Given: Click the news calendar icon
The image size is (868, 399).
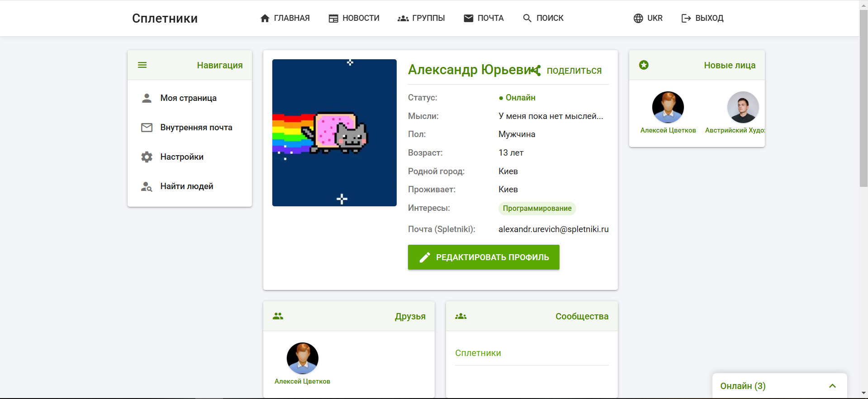Looking at the screenshot, I should click(333, 18).
